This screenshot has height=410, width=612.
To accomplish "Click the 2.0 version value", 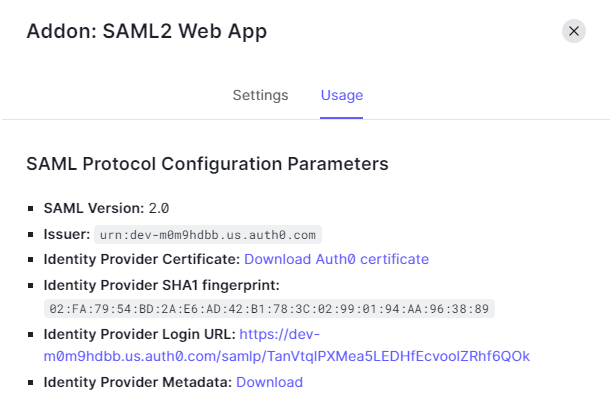I will (158, 208).
